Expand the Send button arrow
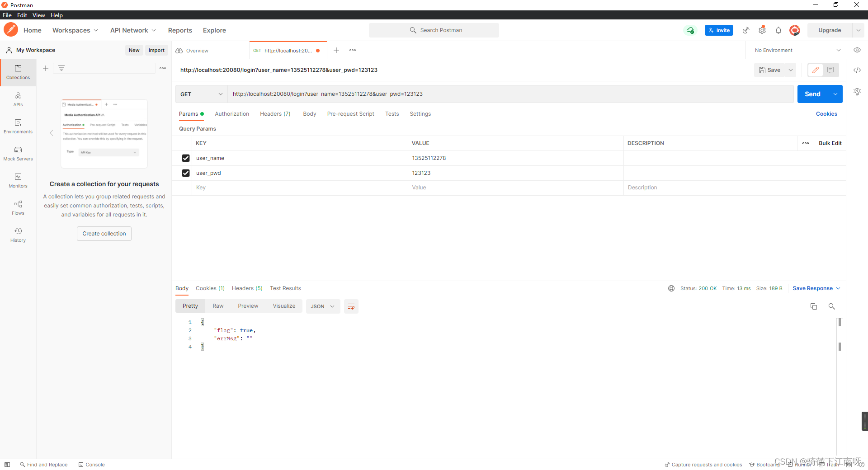Image resolution: width=868 pixels, height=470 pixels. pyautogui.click(x=835, y=94)
